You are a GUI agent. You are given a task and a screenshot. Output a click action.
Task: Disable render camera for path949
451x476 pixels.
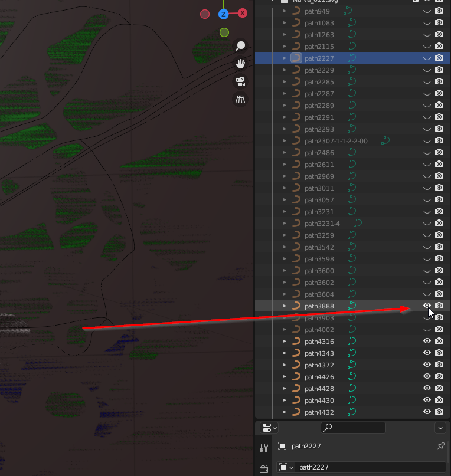pos(439,11)
